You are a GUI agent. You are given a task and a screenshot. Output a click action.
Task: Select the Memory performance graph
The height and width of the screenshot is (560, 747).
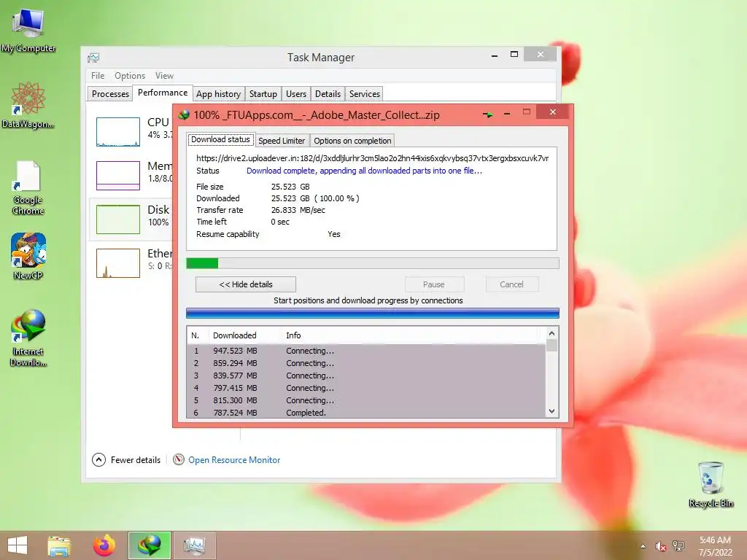point(117,175)
